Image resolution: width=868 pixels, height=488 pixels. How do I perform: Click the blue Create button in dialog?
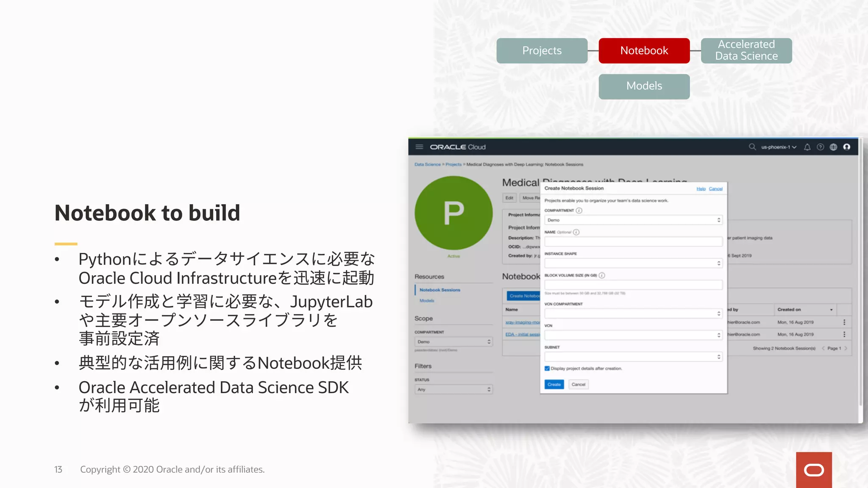pyautogui.click(x=554, y=385)
